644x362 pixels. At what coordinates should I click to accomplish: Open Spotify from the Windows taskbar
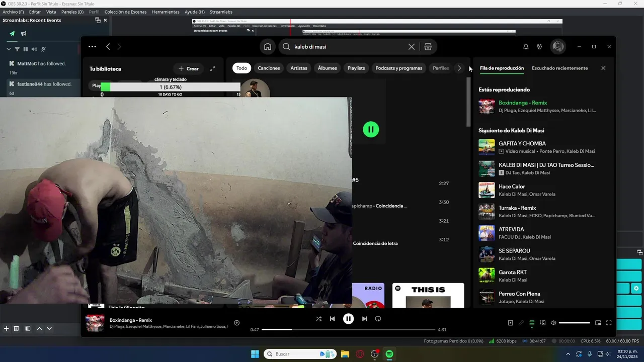[389, 354]
